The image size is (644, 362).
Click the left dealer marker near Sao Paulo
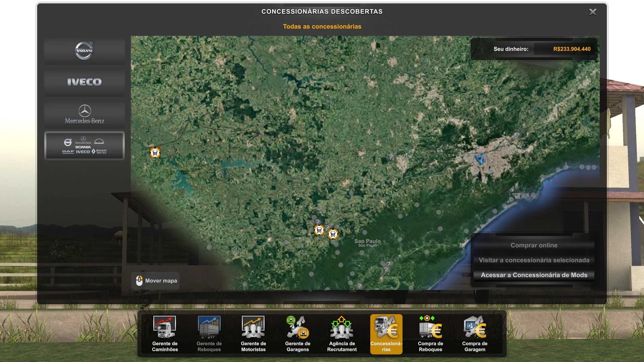(319, 230)
